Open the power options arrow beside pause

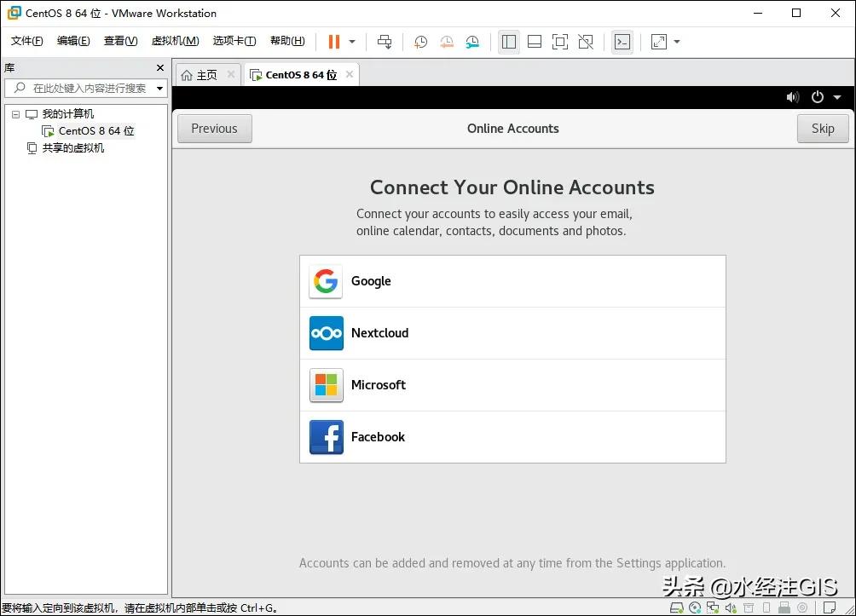[352, 42]
